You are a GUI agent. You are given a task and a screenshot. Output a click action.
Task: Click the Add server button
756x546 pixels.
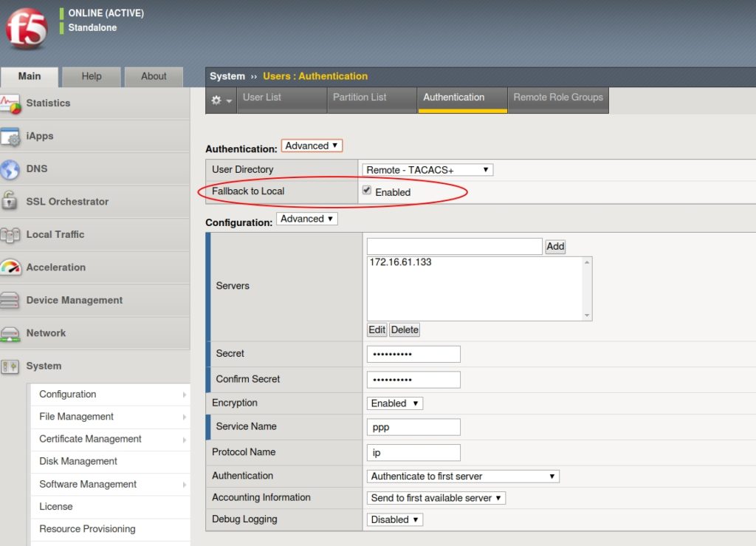(555, 247)
